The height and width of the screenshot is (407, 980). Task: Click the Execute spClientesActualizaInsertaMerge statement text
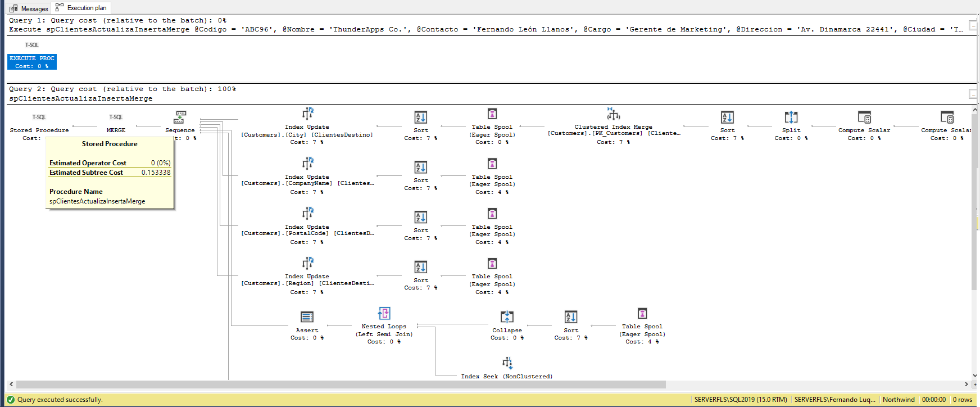click(486, 29)
